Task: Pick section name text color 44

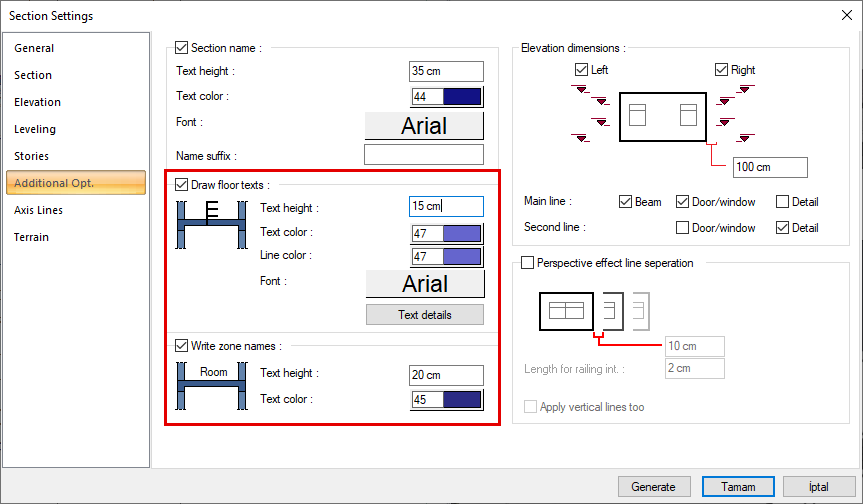Action: (447, 97)
